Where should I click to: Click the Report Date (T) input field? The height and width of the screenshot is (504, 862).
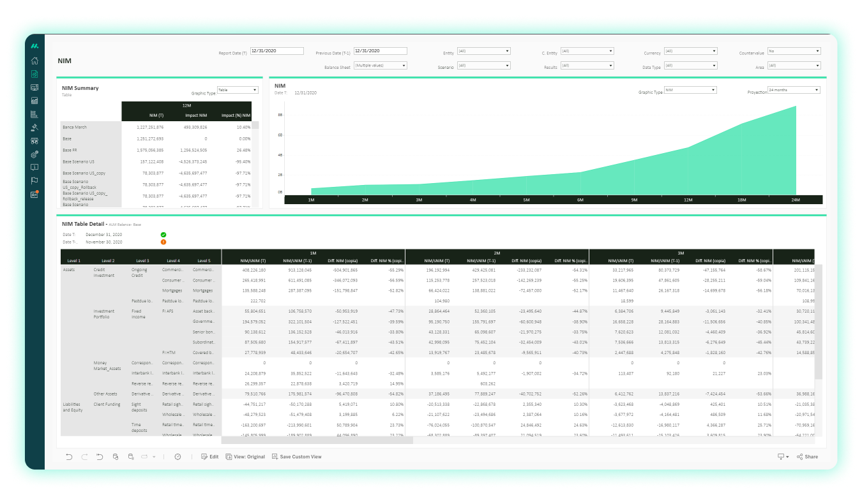click(x=276, y=51)
